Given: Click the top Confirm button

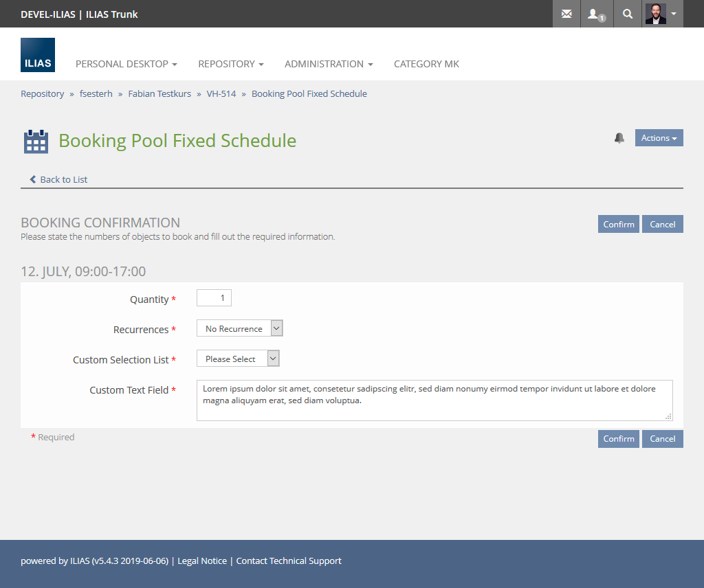Looking at the screenshot, I should tap(617, 224).
